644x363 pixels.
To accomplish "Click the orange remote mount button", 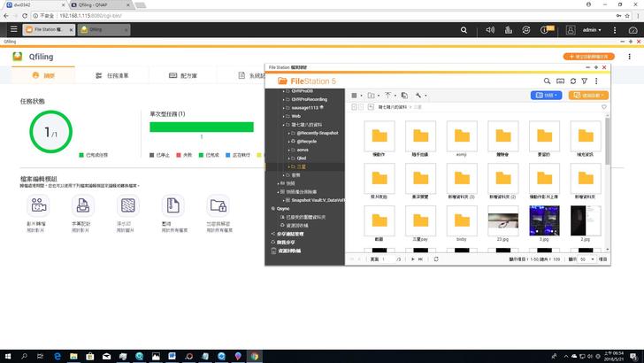I will point(588,95).
